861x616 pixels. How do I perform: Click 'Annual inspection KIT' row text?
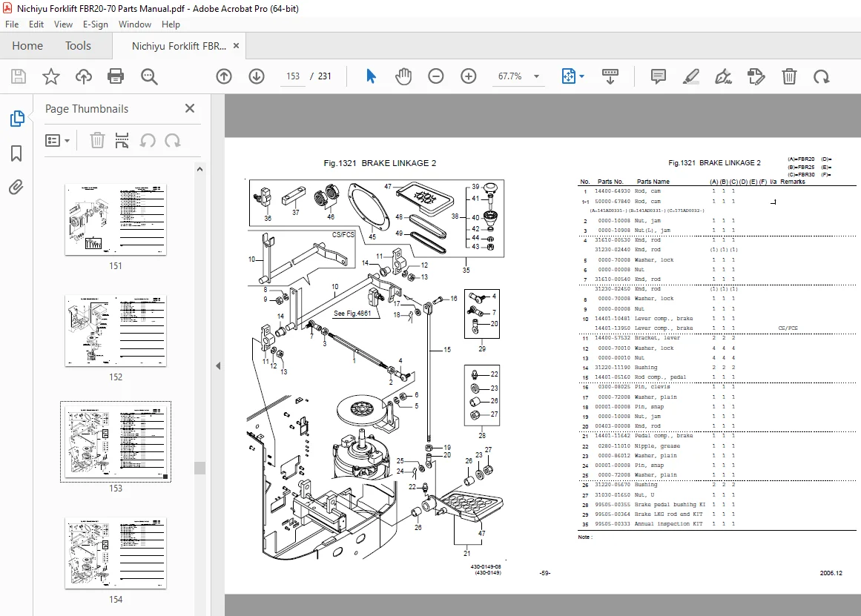(x=669, y=524)
